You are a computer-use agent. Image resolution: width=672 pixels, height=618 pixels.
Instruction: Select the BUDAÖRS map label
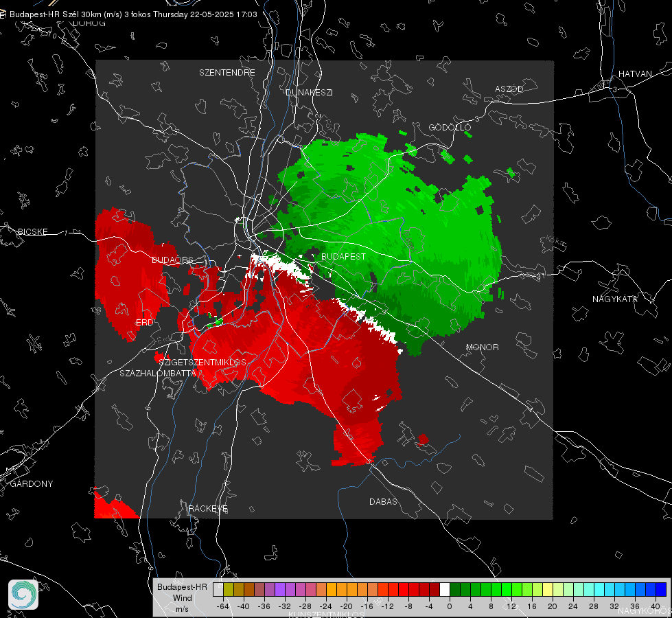tap(172, 260)
